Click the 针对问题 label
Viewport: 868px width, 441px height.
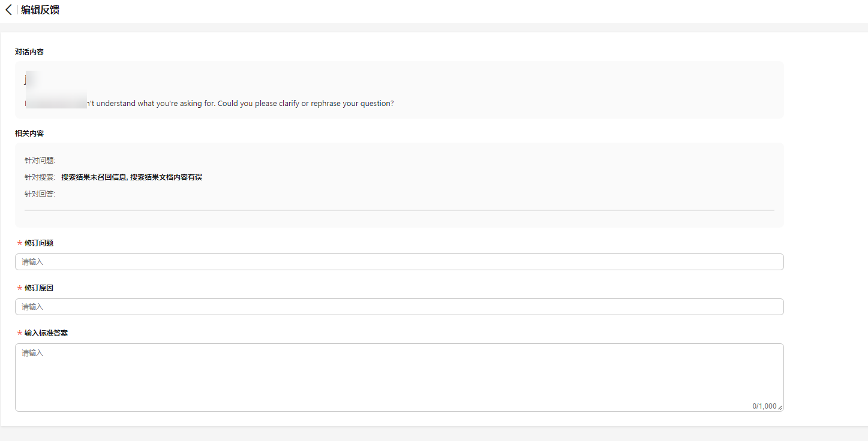[x=40, y=161]
